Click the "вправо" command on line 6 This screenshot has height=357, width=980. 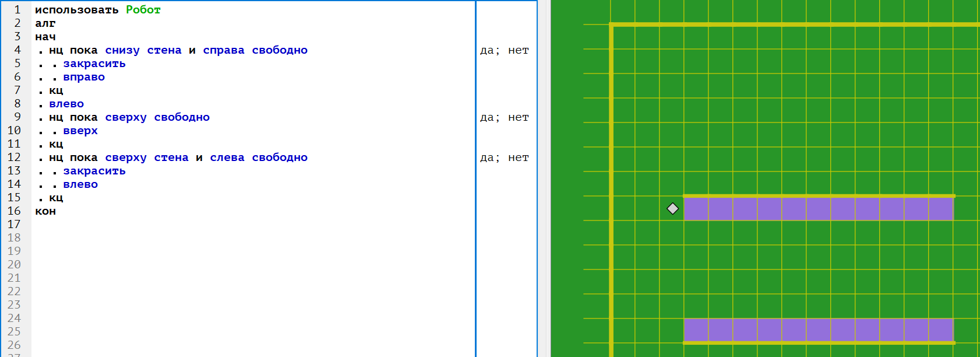(84, 77)
